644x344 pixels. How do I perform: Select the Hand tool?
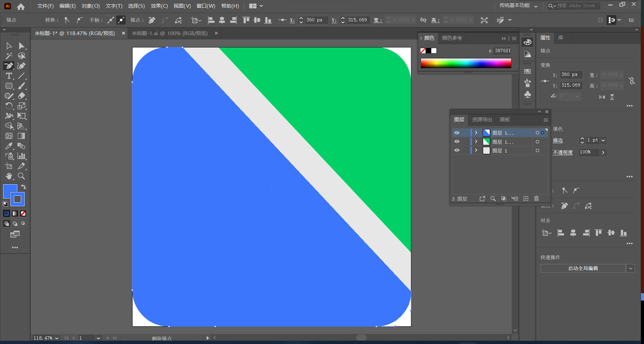(9, 176)
